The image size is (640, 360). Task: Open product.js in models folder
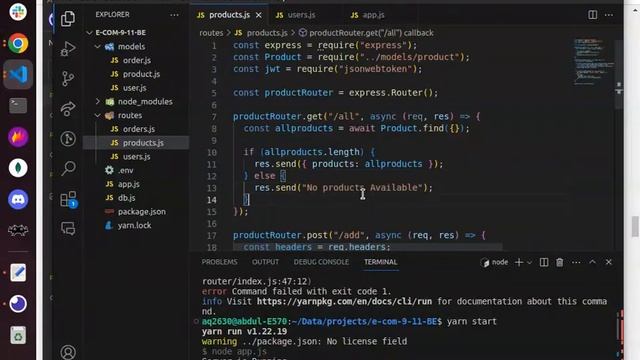[141, 74]
